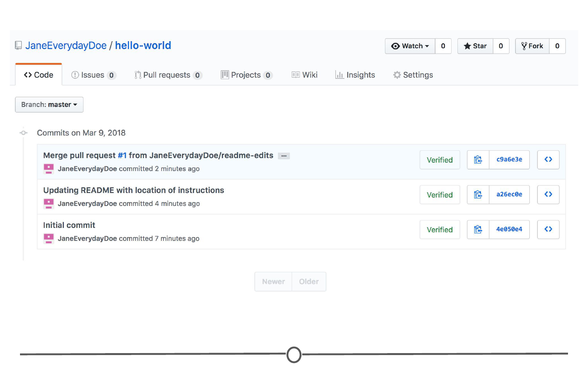Star the hello-world repository
588x368 pixels.
pyautogui.click(x=475, y=46)
